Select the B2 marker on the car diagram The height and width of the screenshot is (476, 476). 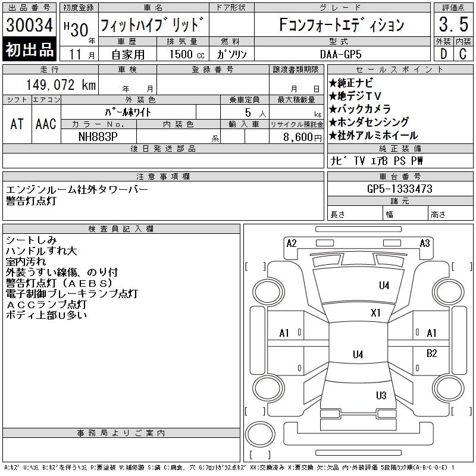tap(432, 353)
